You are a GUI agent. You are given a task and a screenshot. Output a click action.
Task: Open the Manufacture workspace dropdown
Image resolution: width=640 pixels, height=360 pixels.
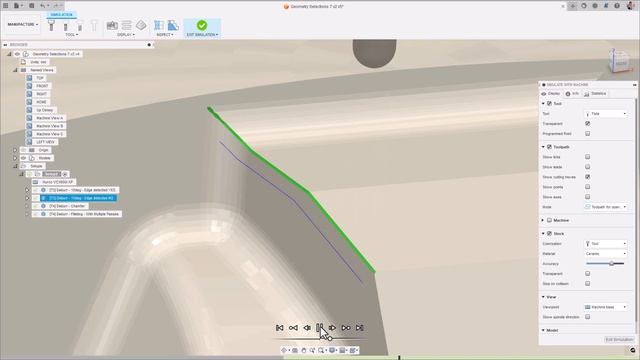23,24
